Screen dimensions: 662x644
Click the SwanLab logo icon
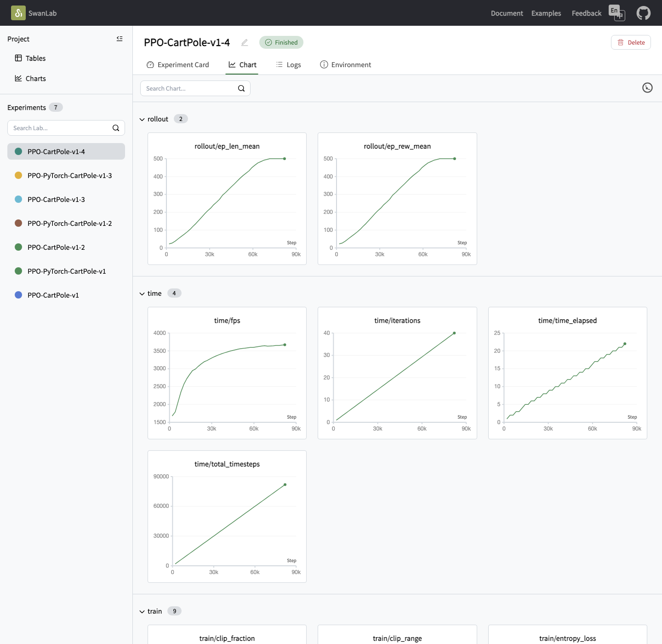(18, 13)
